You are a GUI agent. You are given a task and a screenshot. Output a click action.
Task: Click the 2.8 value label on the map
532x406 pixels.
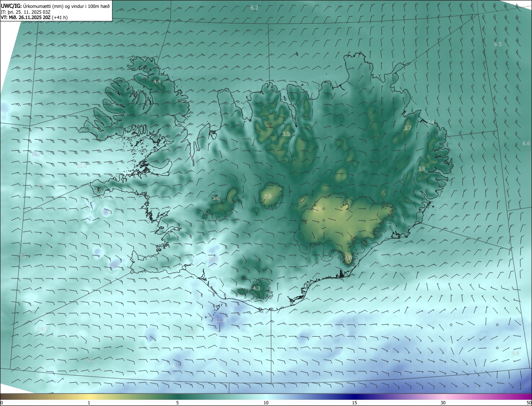click(348, 258)
